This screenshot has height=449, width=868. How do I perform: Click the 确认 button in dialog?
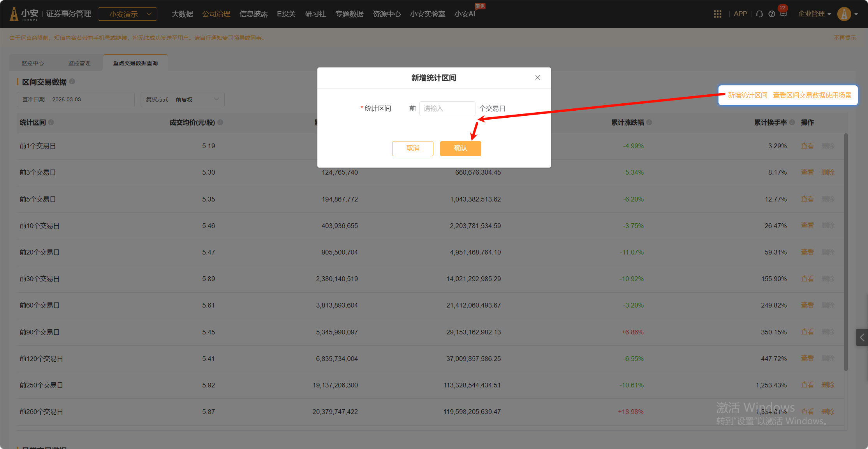460,148
